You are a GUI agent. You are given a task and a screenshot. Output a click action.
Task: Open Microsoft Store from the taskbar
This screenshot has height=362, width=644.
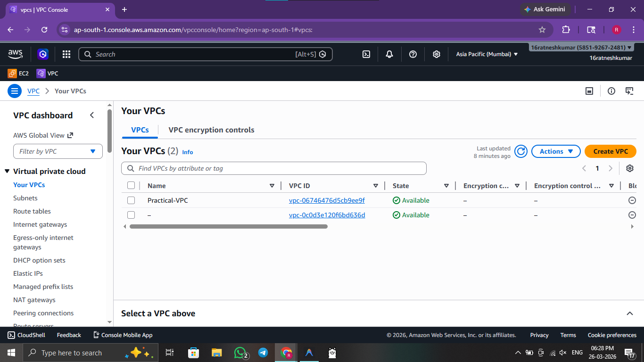(193, 353)
